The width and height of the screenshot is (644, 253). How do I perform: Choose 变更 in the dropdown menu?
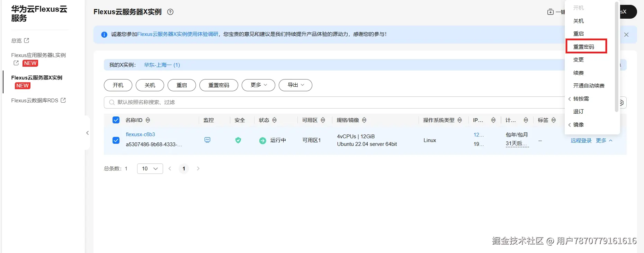[x=579, y=60]
